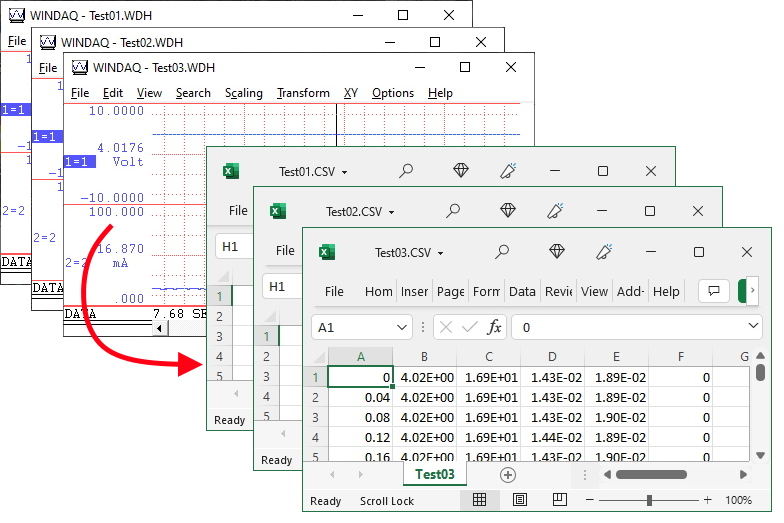Zoom out with the minus button

click(590, 500)
